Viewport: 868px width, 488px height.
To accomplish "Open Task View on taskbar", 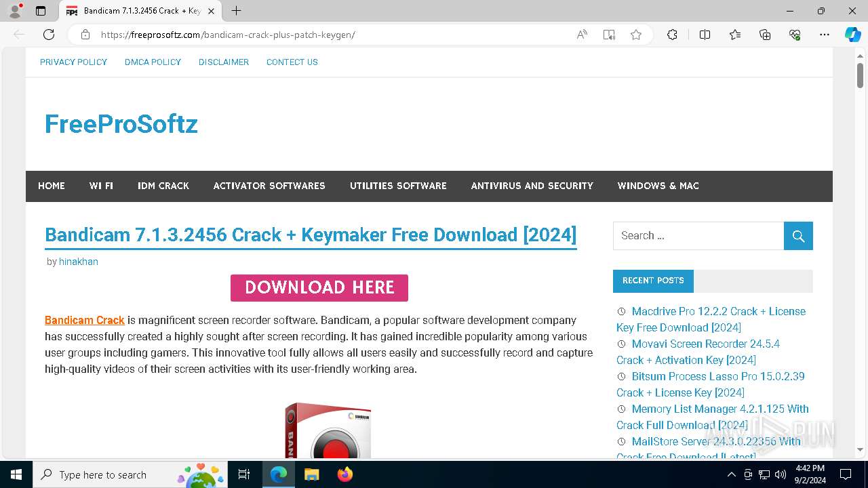I will point(244,474).
